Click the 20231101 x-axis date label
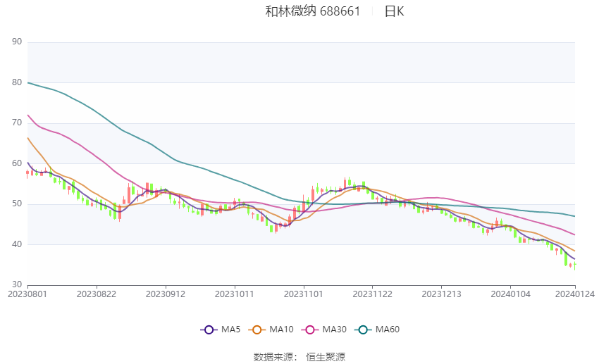The image size is (599, 364). 303,294
